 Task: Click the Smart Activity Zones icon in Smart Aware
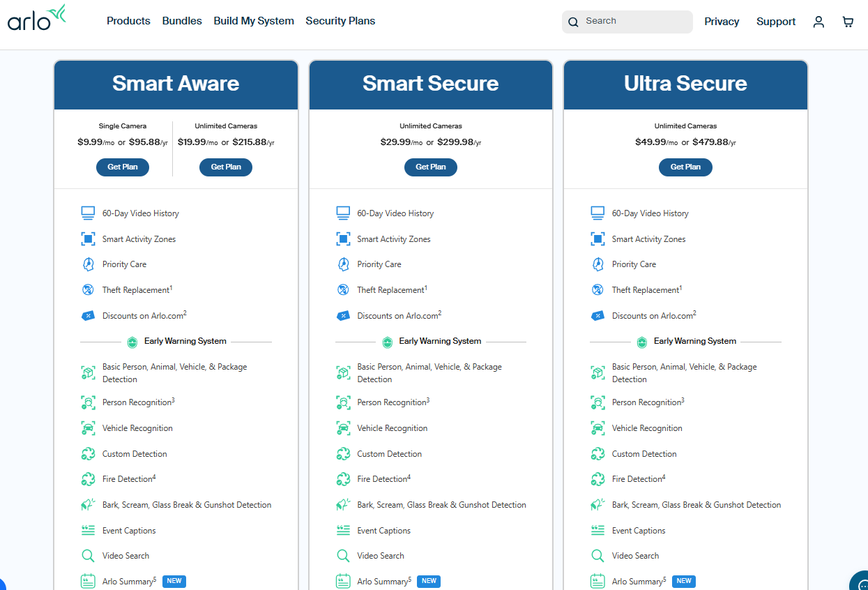tap(88, 239)
